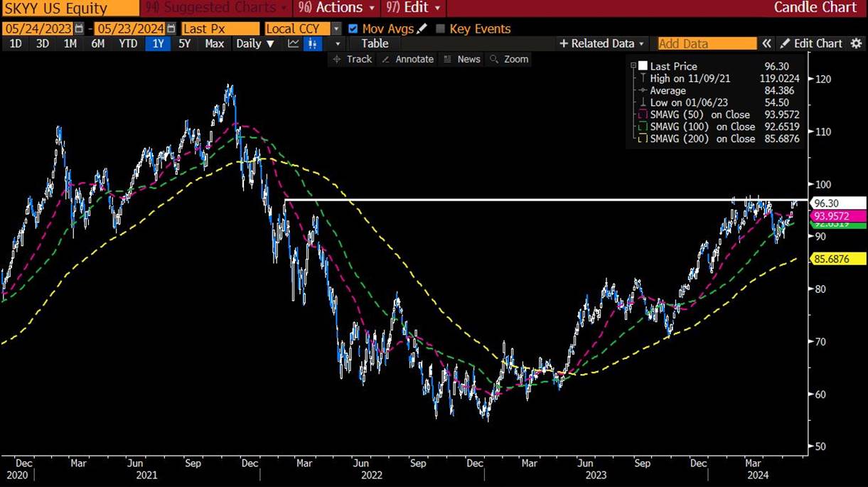
Task: Select the 96.30 last price axis label
Action: pos(839,203)
